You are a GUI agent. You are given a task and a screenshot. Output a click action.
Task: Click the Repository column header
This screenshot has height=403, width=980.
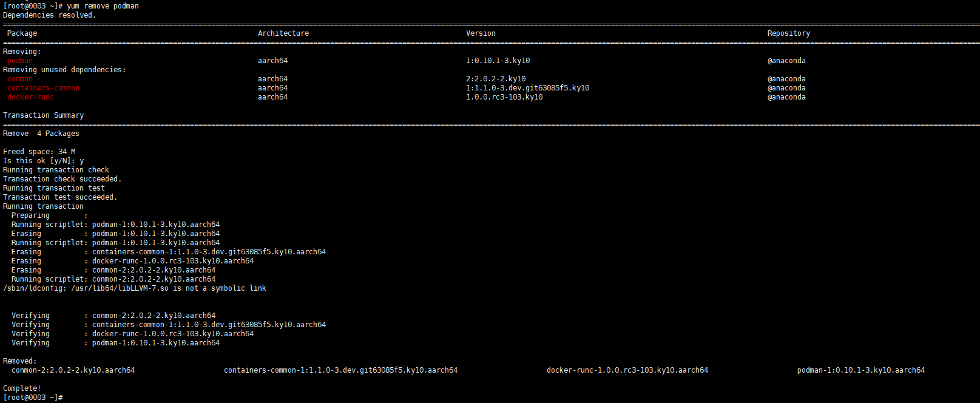click(x=788, y=33)
